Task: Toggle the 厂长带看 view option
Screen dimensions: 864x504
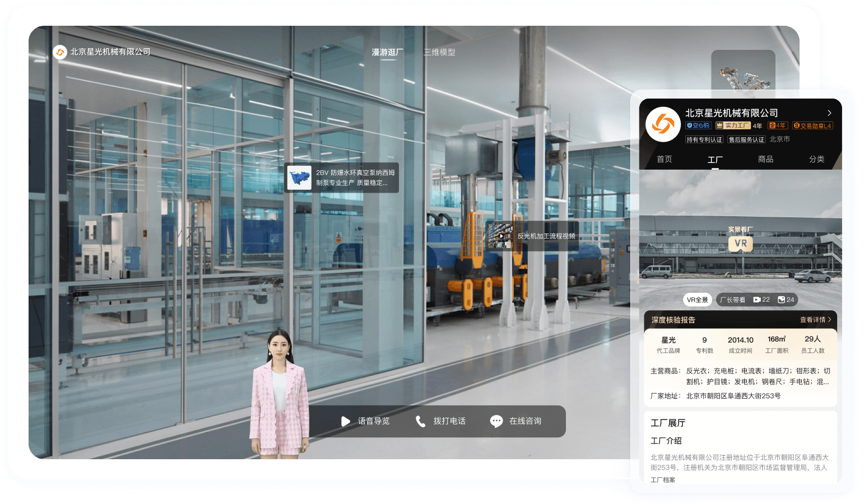Action: 732,300
